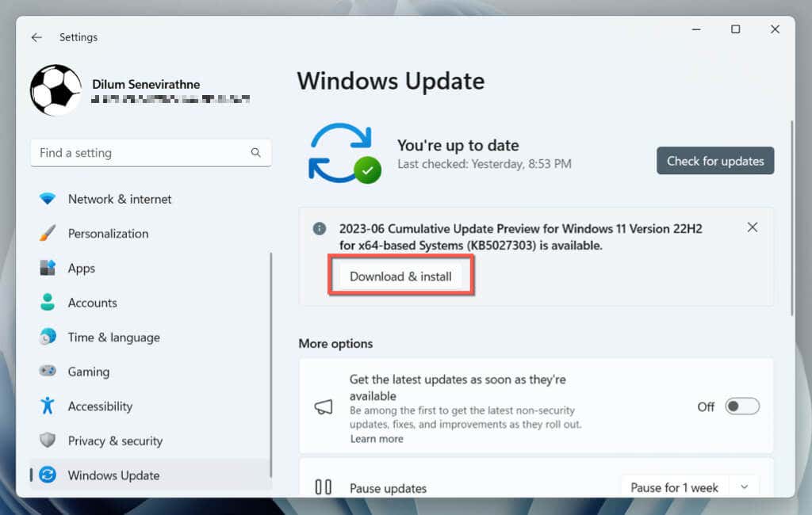Click the Find a setting search box
Viewport: 812px width, 515px height.
[151, 153]
